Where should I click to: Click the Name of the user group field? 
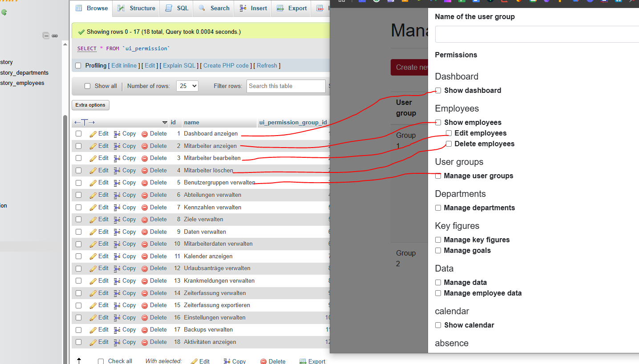[x=536, y=34]
